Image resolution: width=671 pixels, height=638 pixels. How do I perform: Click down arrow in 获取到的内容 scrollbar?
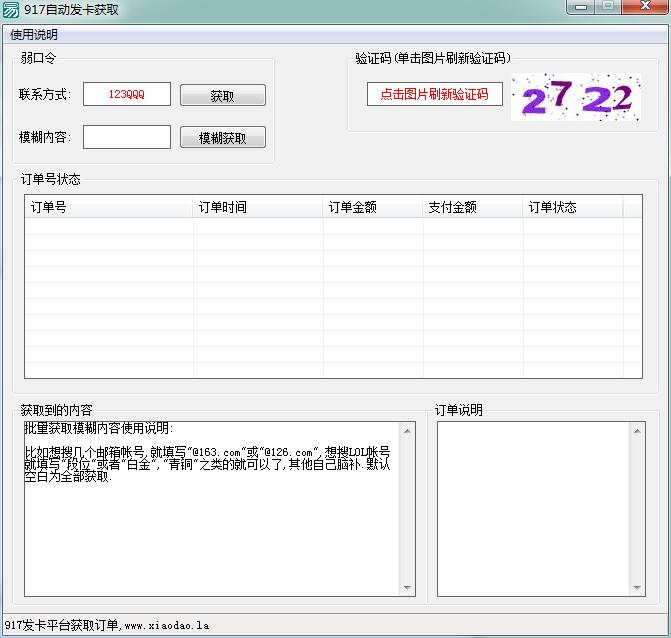[407, 588]
